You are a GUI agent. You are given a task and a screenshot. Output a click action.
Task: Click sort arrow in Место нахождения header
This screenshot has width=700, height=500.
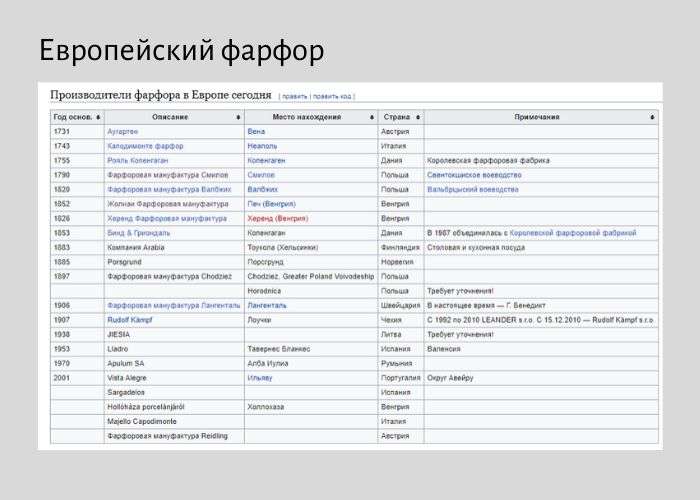click(372, 117)
